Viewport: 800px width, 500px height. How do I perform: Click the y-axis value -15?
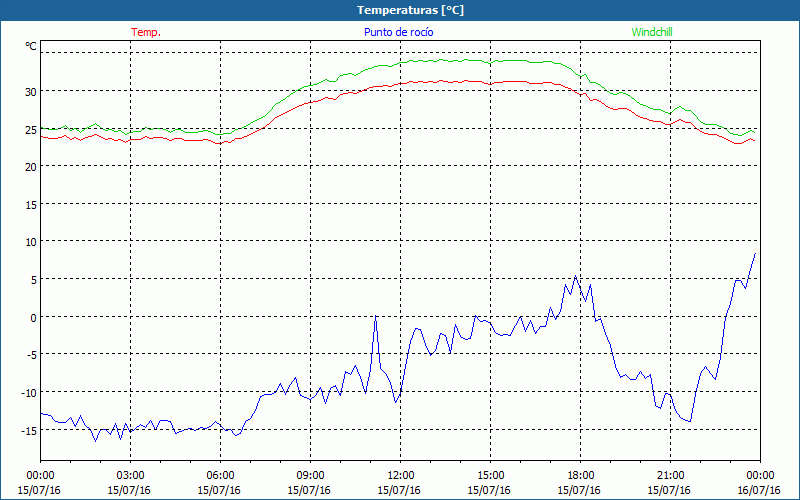point(29,430)
